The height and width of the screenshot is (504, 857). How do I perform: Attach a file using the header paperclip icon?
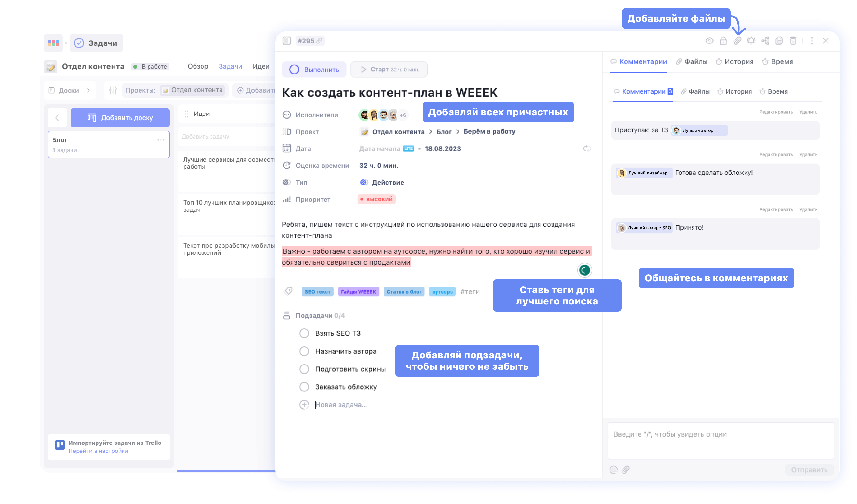(x=737, y=41)
